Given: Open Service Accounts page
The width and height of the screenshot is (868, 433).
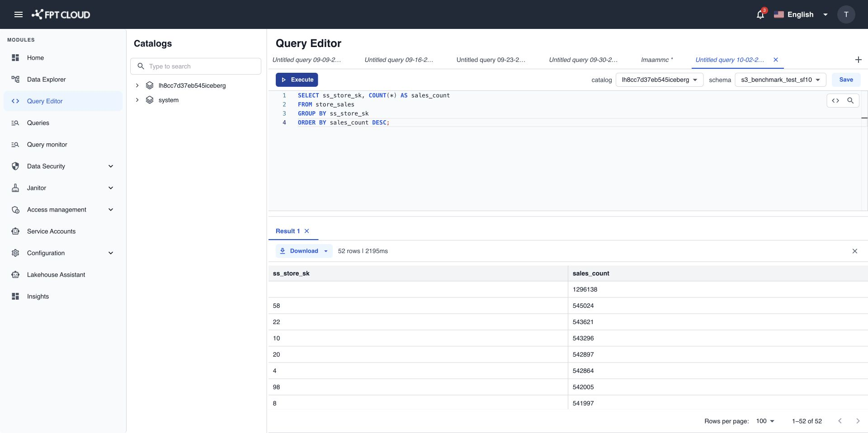Looking at the screenshot, I should tap(63, 231).
